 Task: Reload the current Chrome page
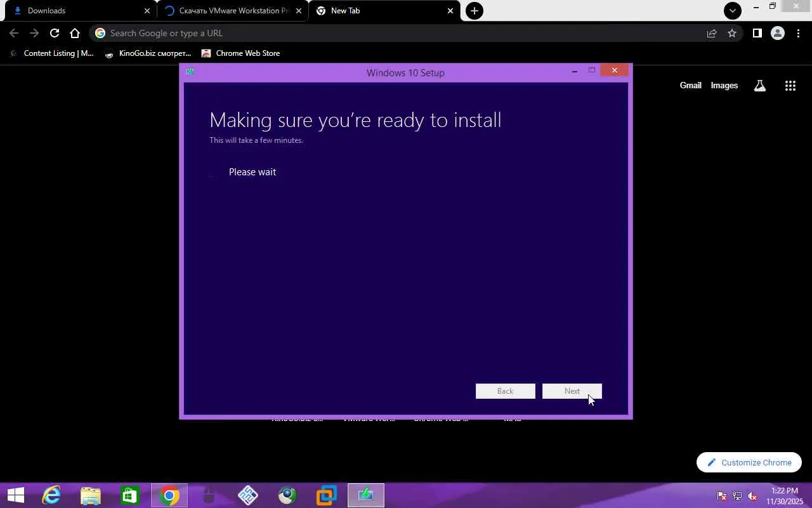coord(55,33)
